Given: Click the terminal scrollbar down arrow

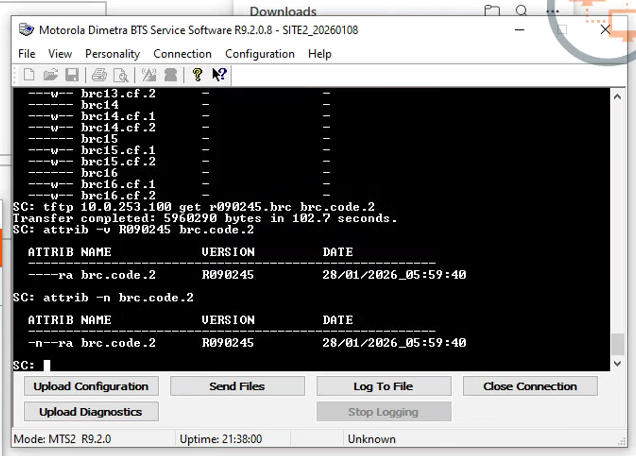Looking at the screenshot, I should [x=617, y=364].
